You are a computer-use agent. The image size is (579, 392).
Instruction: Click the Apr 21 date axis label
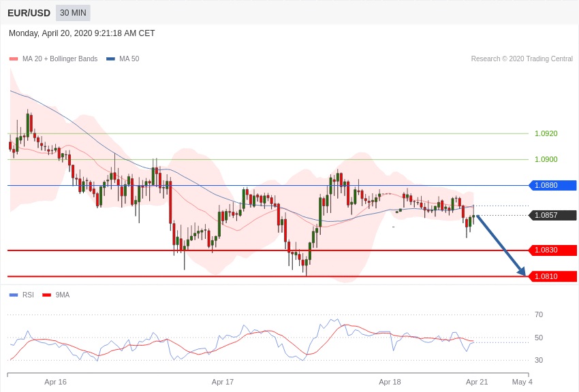point(477,382)
